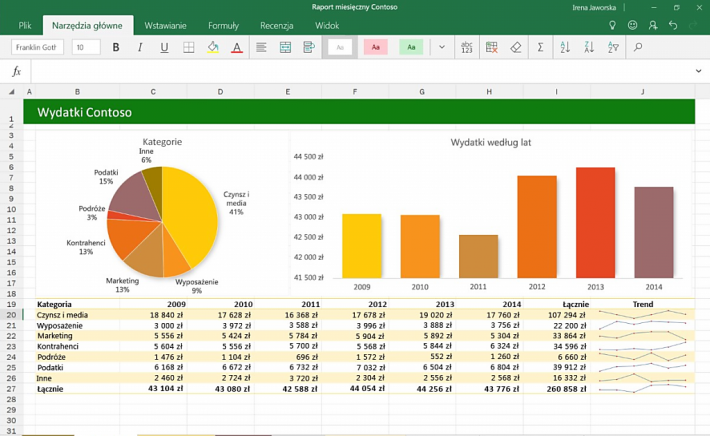Viewport: 710px width, 436px height.
Task: Click merge and center cells icon
Action: [x=285, y=47]
